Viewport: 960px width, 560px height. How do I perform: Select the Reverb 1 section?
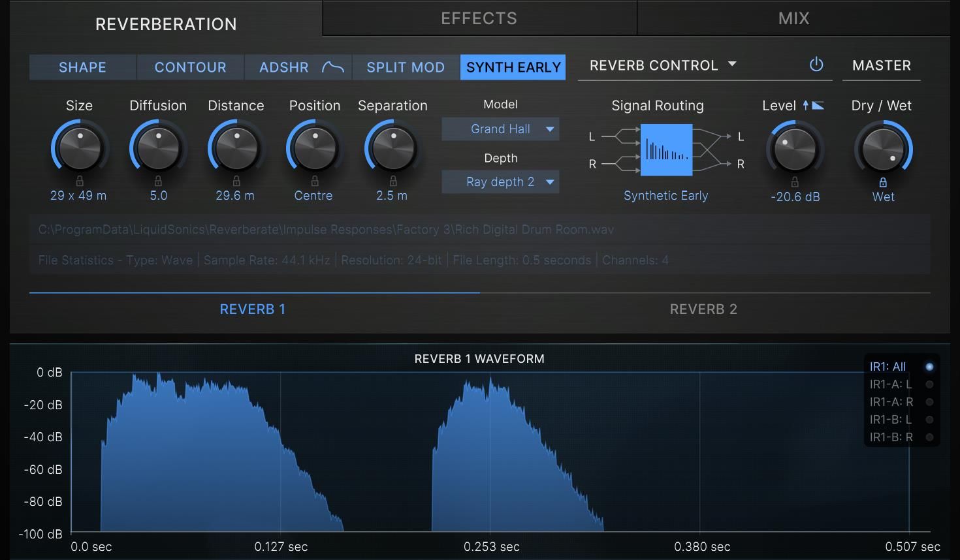[253, 309]
